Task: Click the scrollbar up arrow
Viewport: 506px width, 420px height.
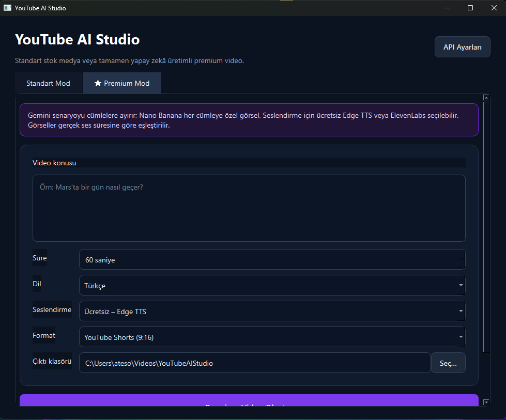Action: 486,98
